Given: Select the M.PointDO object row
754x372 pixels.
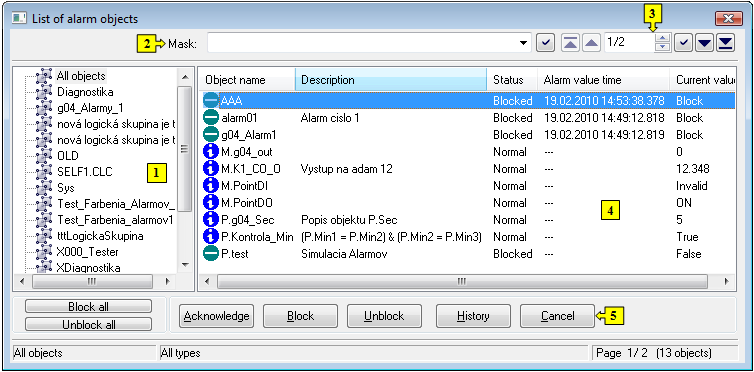Looking at the screenshot, I should (469, 203).
